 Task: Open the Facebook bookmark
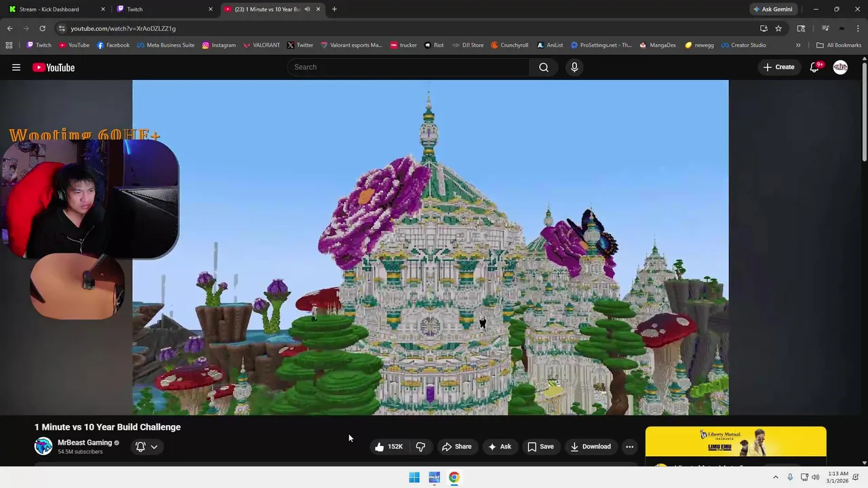113,45
